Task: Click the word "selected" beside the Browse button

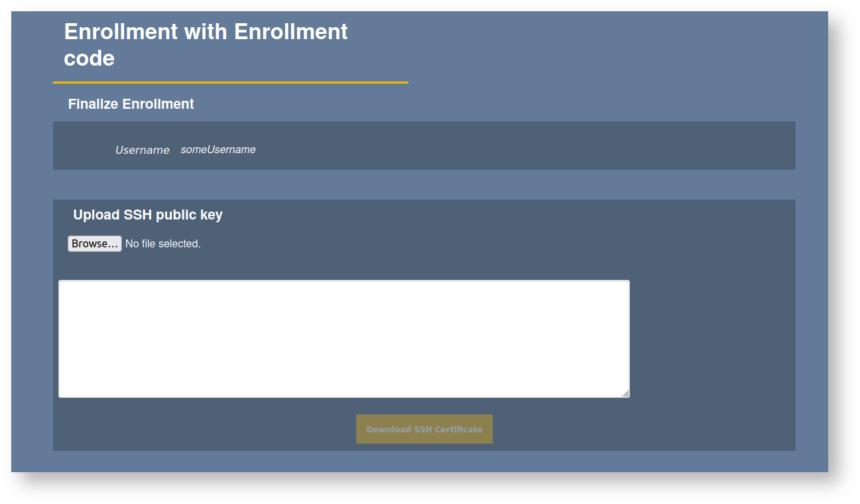Action: pyautogui.click(x=179, y=244)
